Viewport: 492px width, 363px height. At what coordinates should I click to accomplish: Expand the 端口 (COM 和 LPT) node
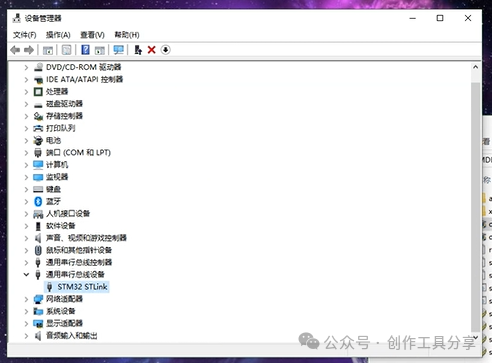[26, 153]
